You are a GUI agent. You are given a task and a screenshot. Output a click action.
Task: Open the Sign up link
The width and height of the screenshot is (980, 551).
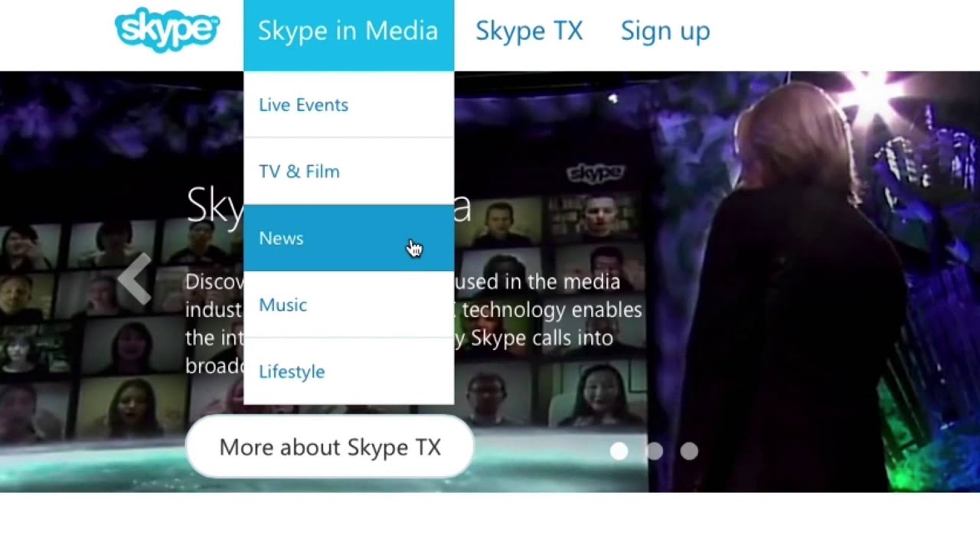point(665,31)
